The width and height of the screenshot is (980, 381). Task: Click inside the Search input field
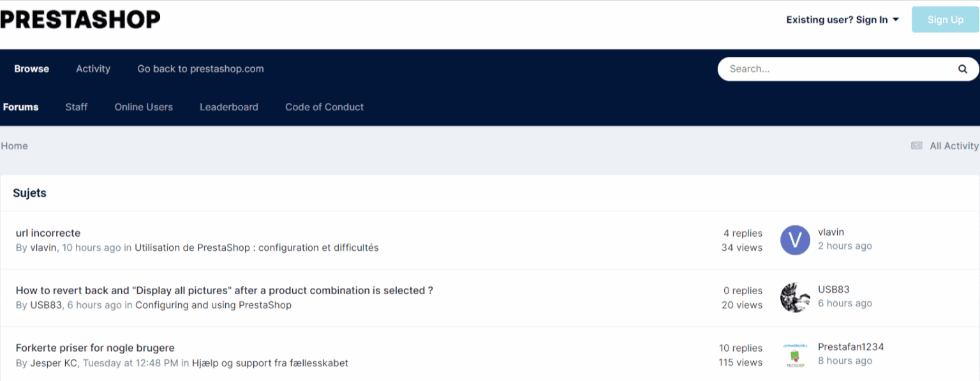click(829, 68)
